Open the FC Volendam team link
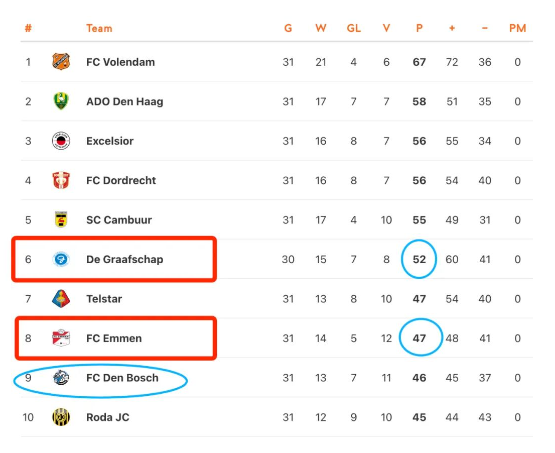 click(120, 62)
